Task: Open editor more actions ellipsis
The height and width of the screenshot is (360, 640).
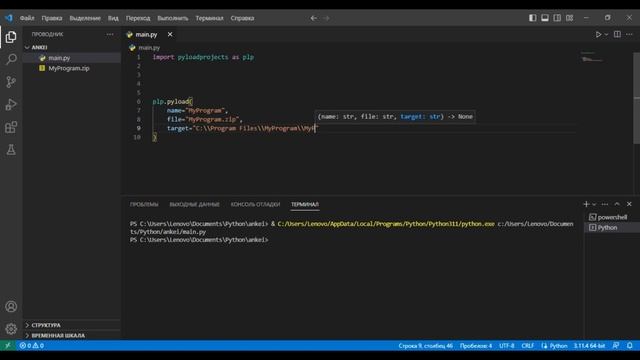Action: coord(629,35)
